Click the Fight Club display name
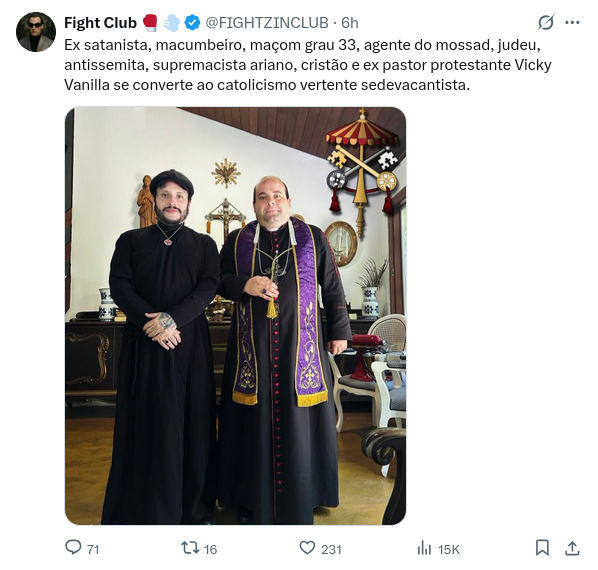 pyautogui.click(x=100, y=23)
